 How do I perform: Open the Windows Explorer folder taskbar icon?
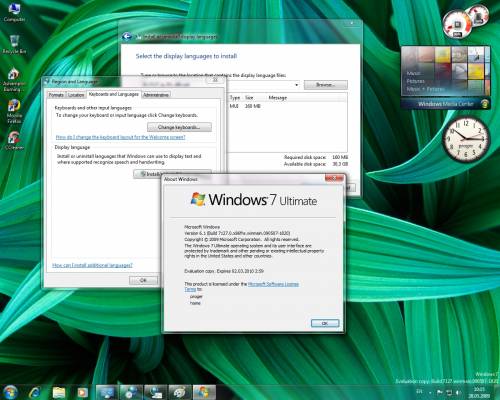pos(59,392)
